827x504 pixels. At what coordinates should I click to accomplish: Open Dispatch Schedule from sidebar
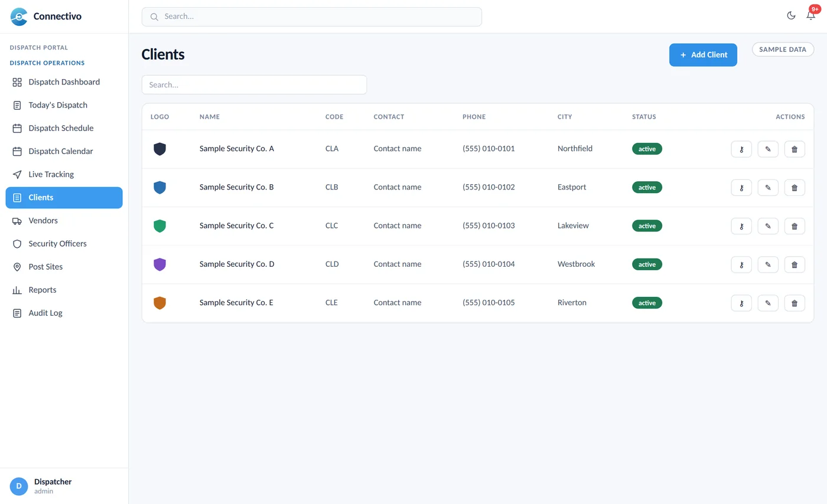tap(64, 128)
